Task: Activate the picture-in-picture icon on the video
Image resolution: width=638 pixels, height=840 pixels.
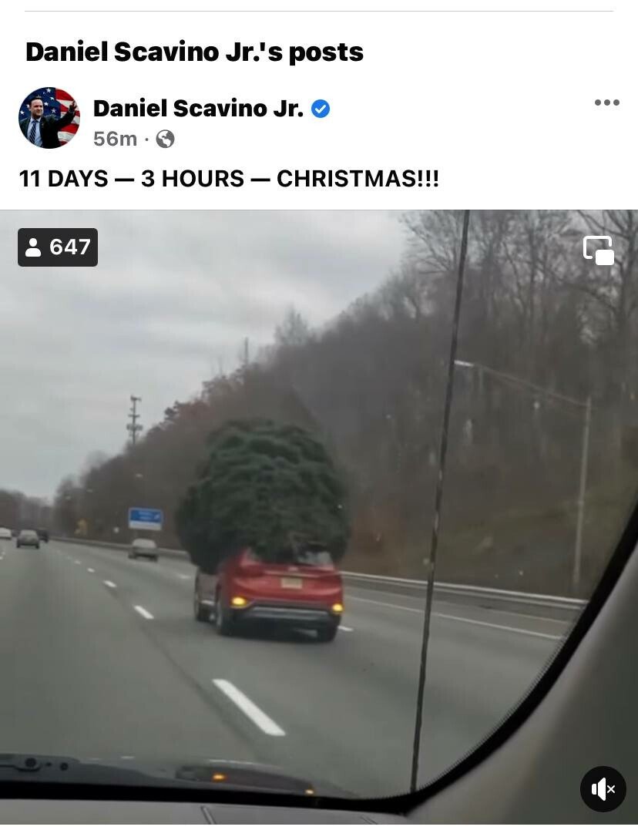Action: point(599,250)
